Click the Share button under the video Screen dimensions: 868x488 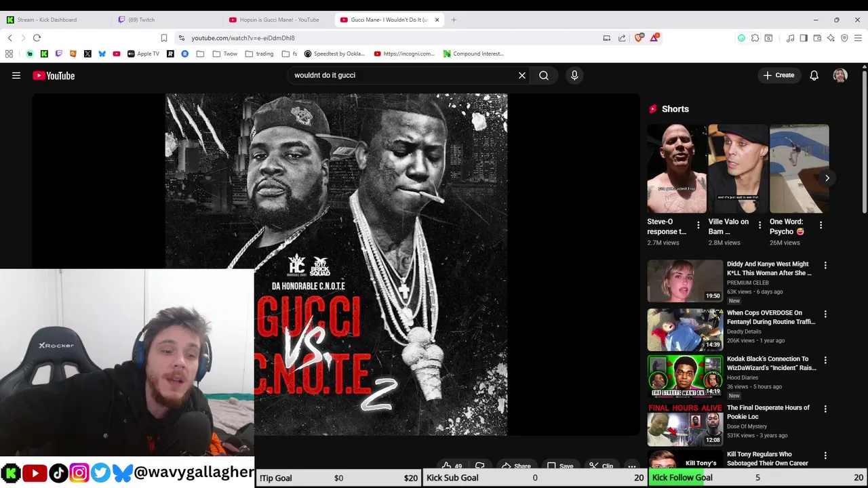(516, 466)
